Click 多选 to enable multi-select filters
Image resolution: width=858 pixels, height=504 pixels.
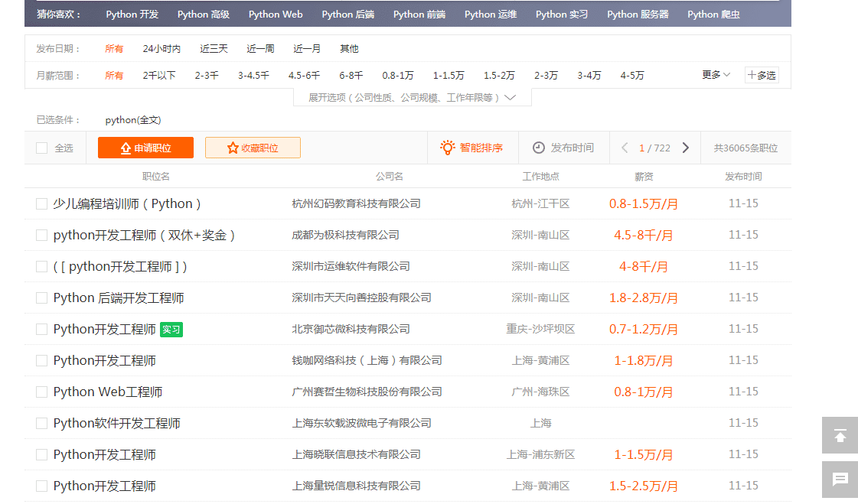coord(762,75)
